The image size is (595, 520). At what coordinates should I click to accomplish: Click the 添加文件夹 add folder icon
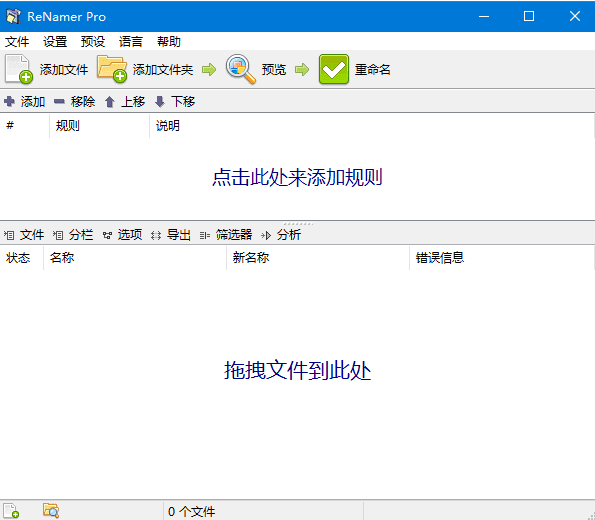(112, 69)
